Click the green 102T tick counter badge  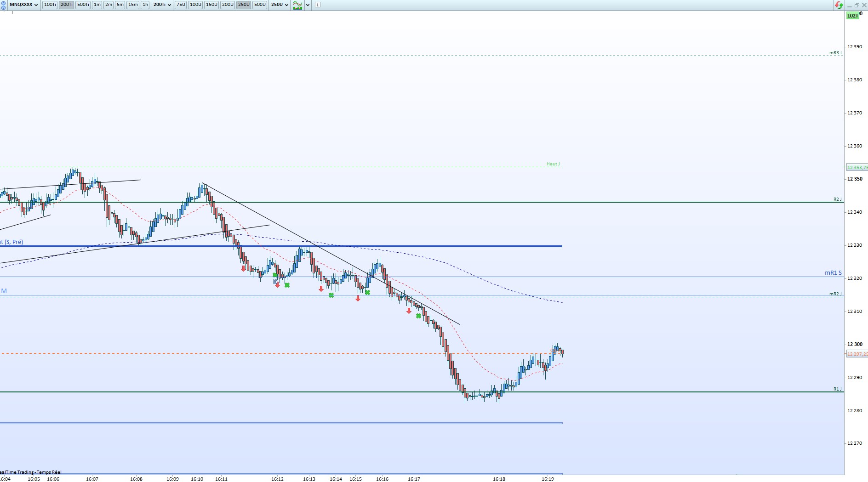852,16
